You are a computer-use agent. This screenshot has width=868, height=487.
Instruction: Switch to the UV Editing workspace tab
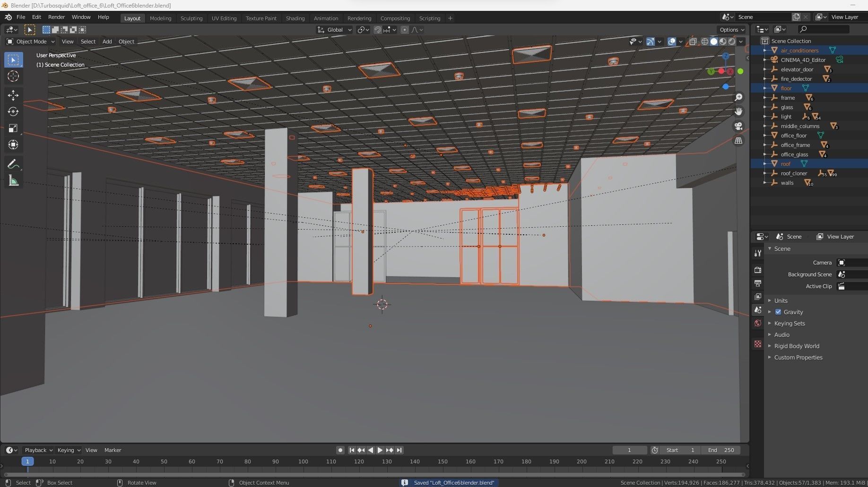224,18
